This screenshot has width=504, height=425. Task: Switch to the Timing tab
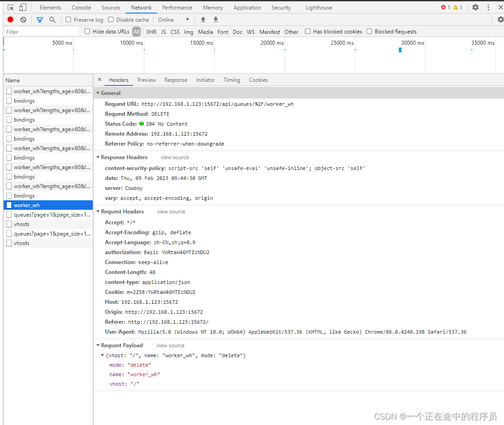tap(232, 80)
